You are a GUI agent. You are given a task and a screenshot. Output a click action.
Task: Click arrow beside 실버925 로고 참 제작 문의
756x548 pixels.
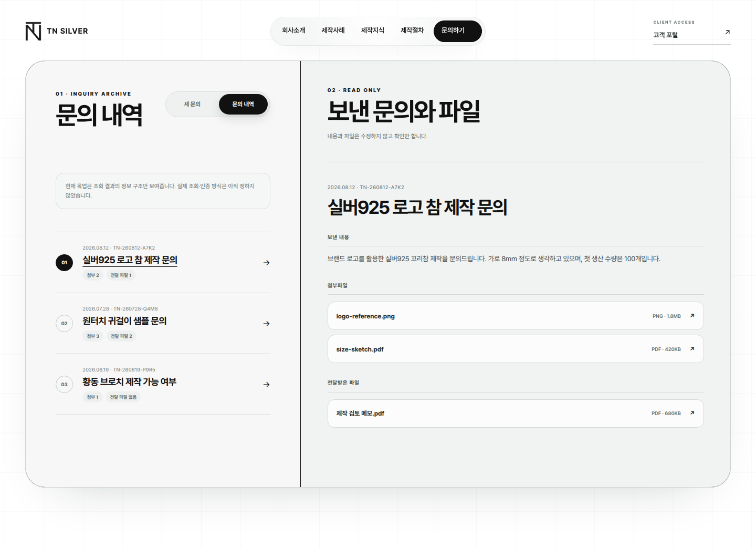(267, 263)
